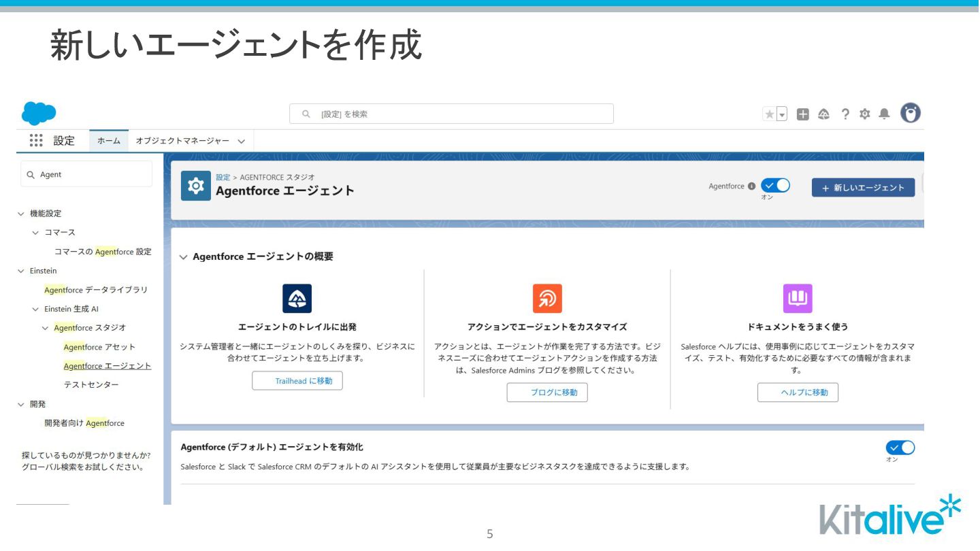Click the エージェントのトレイルに出発 heading
The image size is (980, 551).
[297, 327]
